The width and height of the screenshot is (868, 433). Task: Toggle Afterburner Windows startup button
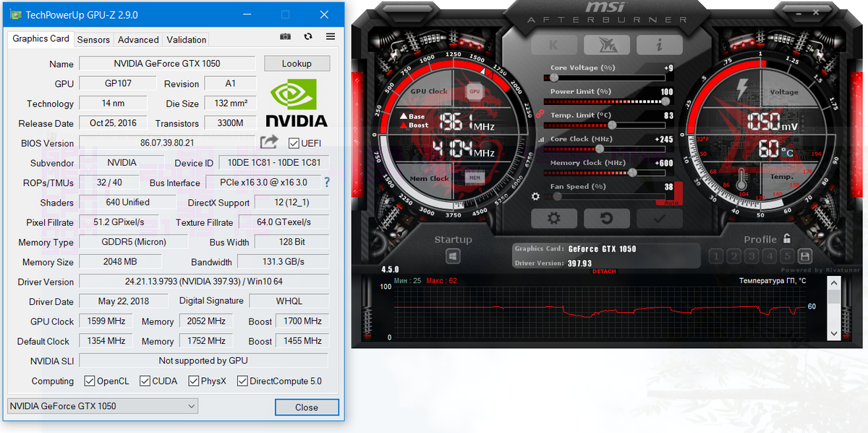[x=453, y=256]
